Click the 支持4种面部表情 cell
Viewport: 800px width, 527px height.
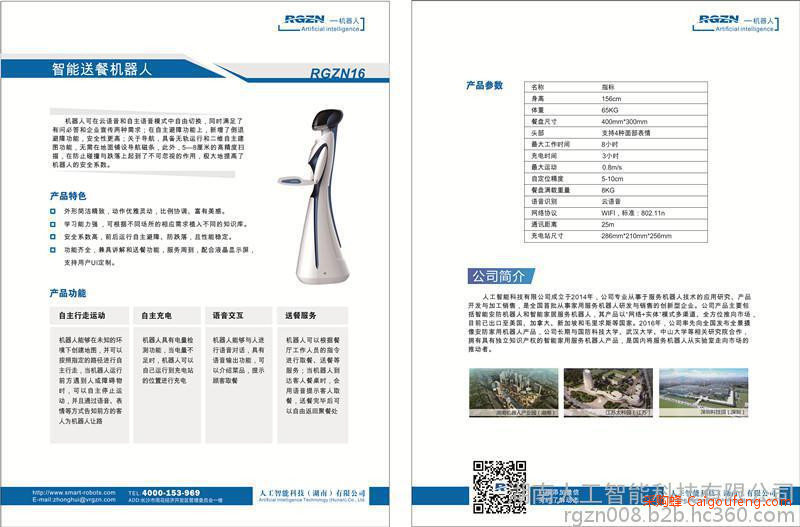(x=626, y=133)
